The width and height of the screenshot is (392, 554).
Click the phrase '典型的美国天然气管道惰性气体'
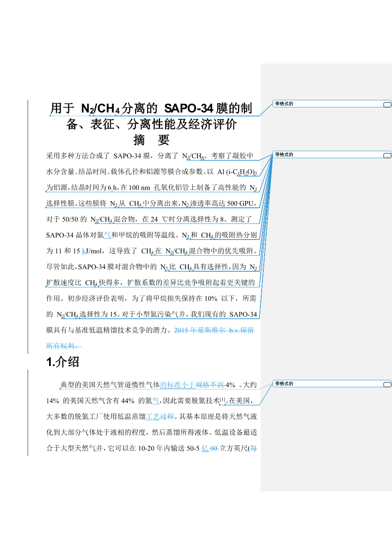point(110,385)
